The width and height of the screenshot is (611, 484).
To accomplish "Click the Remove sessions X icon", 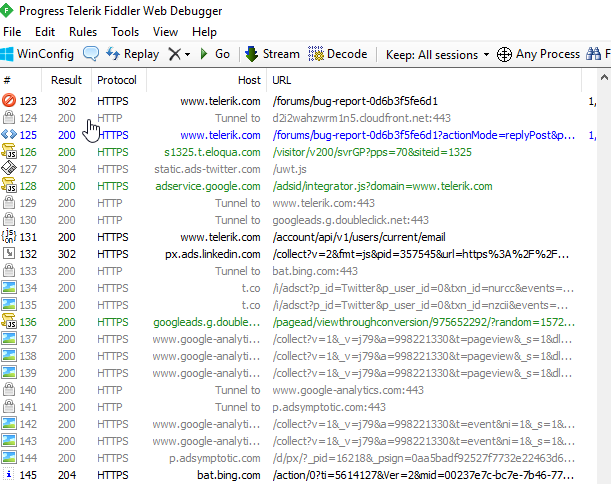I will (175, 54).
